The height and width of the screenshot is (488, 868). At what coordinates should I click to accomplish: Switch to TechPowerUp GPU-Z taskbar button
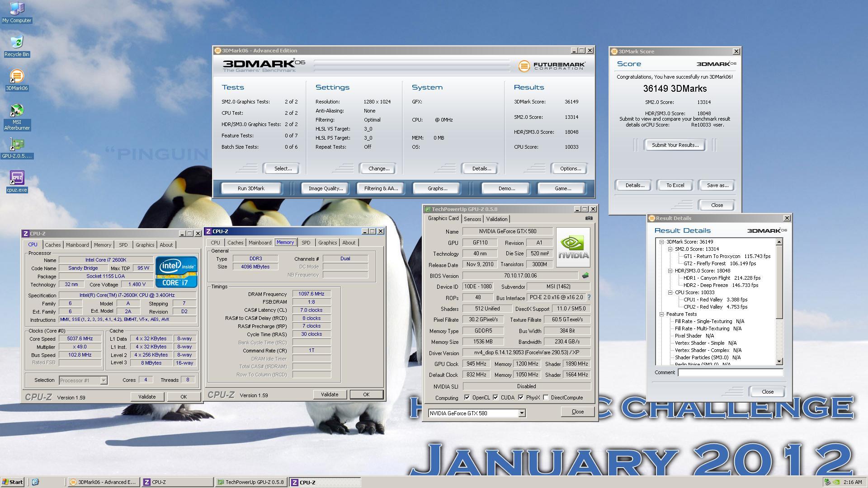(x=251, y=482)
